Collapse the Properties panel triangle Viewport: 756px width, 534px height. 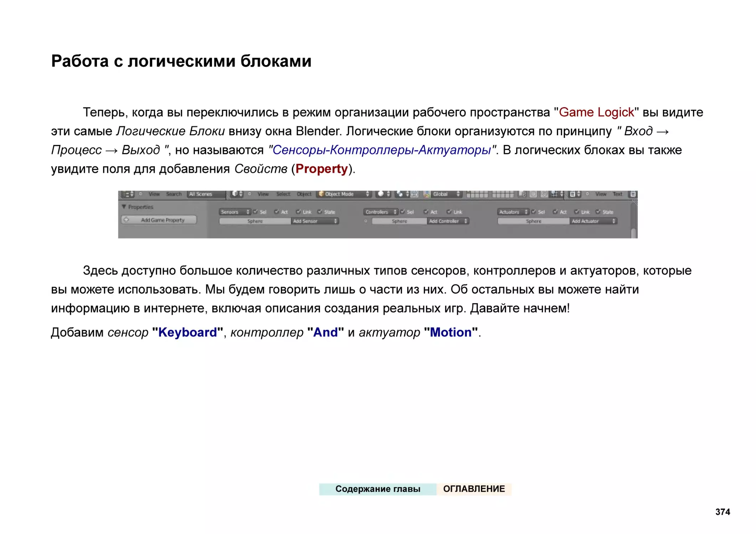point(124,206)
